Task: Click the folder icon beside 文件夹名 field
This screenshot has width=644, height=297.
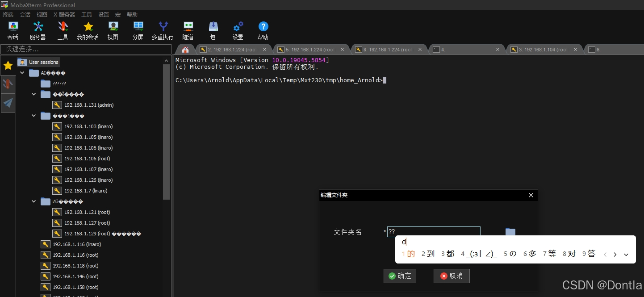Action: (x=510, y=232)
